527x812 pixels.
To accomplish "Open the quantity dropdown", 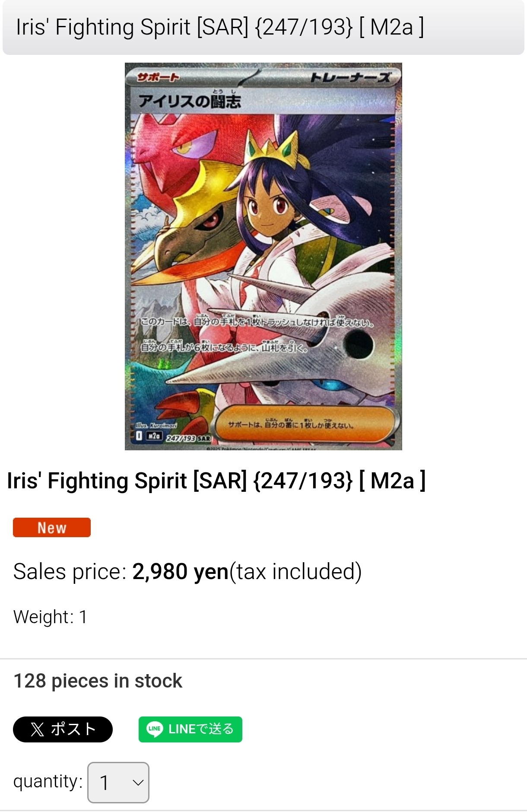I will (118, 782).
